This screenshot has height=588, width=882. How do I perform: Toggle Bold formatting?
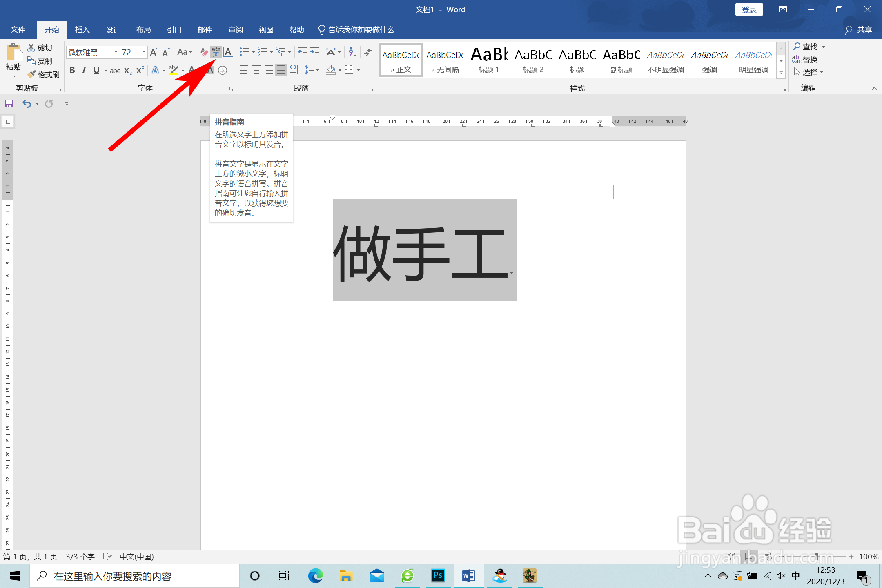pyautogui.click(x=72, y=70)
